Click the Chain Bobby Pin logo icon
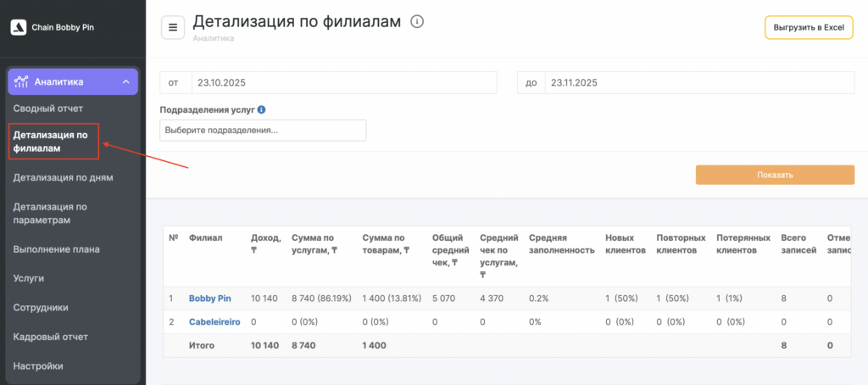The width and height of the screenshot is (868, 385). click(18, 27)
